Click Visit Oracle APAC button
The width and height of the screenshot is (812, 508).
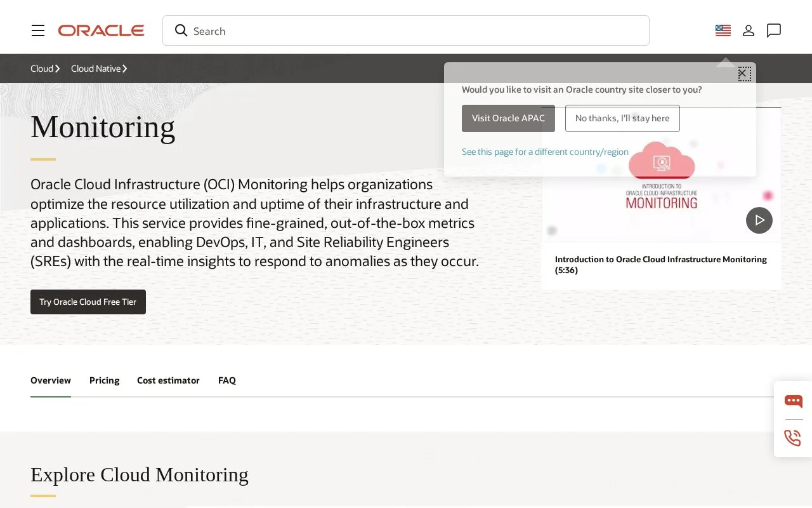pos(508,118)
